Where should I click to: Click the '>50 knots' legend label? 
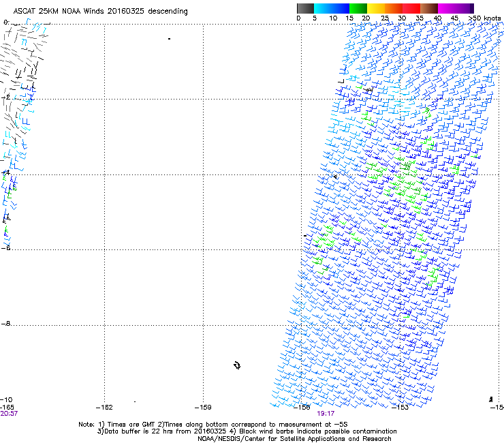tap(484, 18)
